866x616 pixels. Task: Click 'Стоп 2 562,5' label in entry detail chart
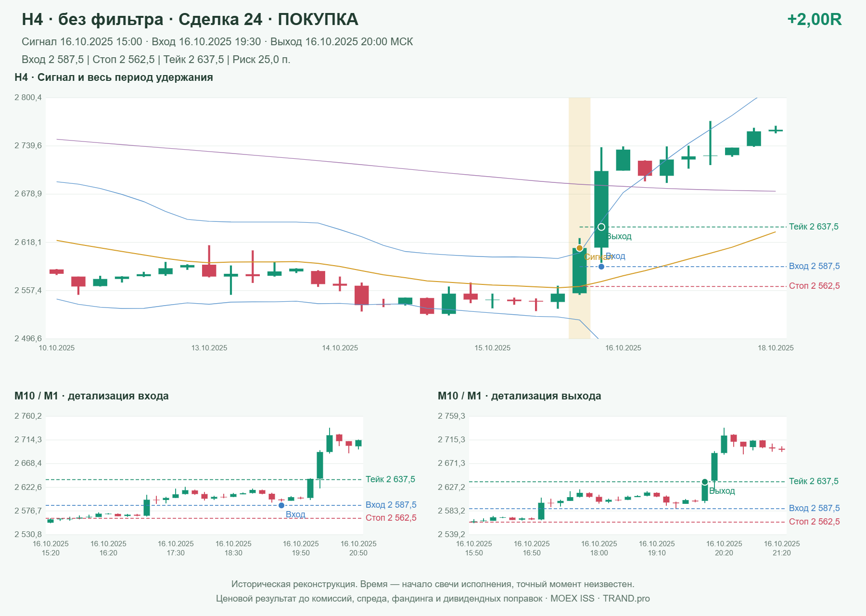point(391,518)
